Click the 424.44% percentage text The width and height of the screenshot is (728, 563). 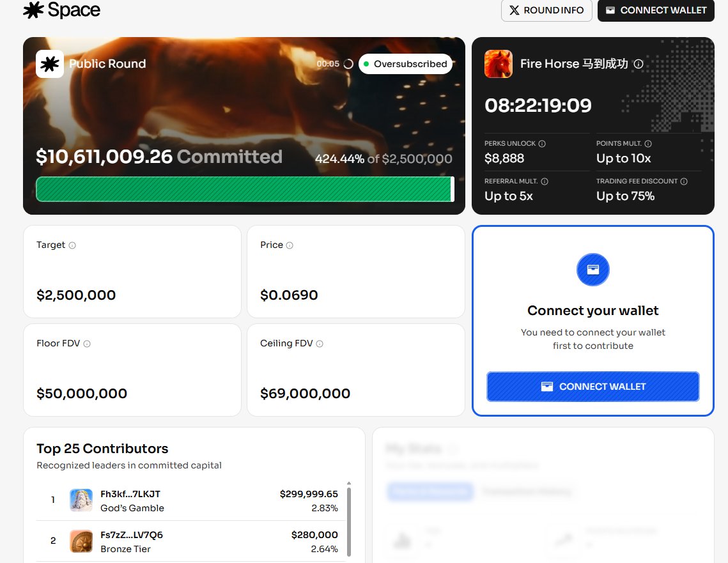click(x=339, y=158)
